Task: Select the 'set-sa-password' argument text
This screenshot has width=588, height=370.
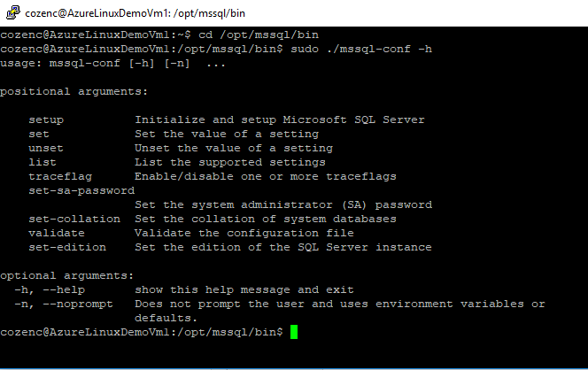Action: click(81, 191)
